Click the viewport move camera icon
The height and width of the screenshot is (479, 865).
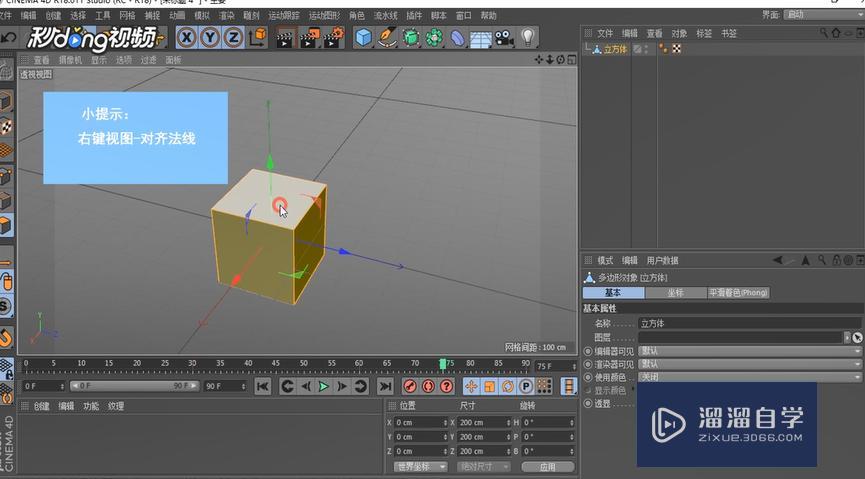539,59
